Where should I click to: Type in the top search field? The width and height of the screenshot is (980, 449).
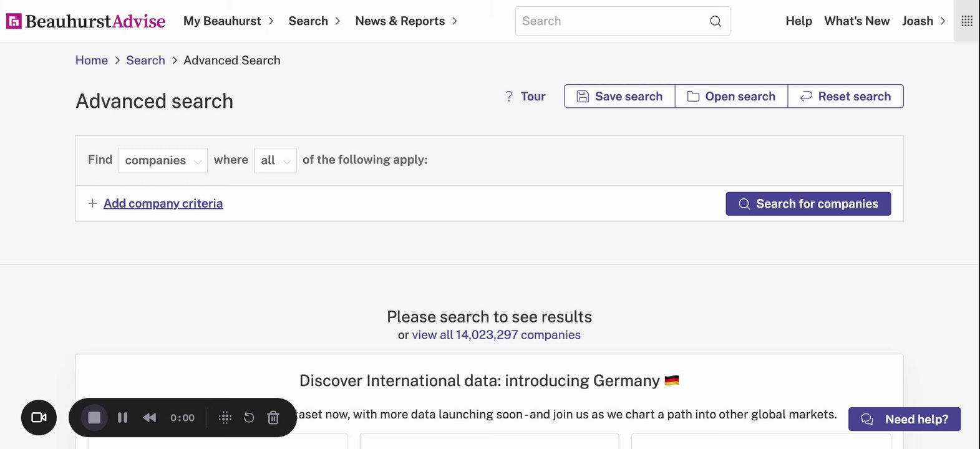pos(611,21)
